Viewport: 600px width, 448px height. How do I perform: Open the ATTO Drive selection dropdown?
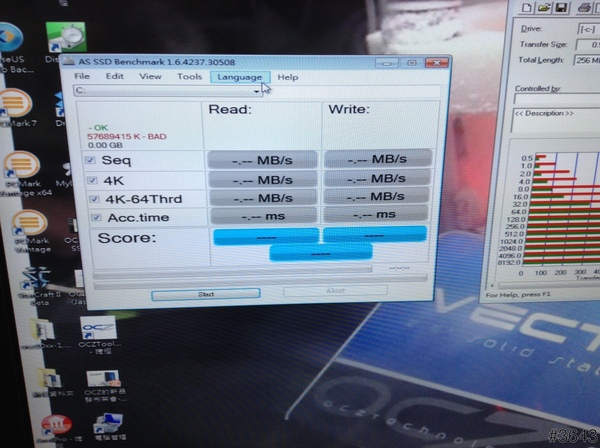tap(585, 29)
